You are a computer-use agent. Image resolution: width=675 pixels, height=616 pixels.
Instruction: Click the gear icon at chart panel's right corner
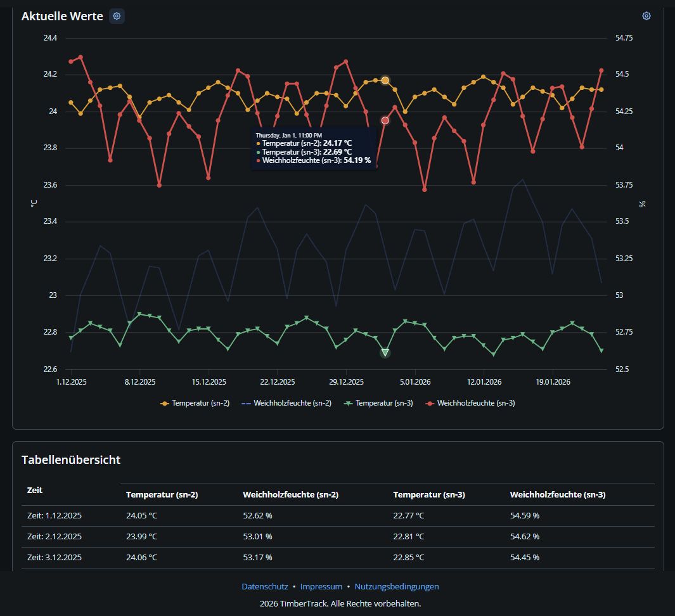[x=646, y=16]
